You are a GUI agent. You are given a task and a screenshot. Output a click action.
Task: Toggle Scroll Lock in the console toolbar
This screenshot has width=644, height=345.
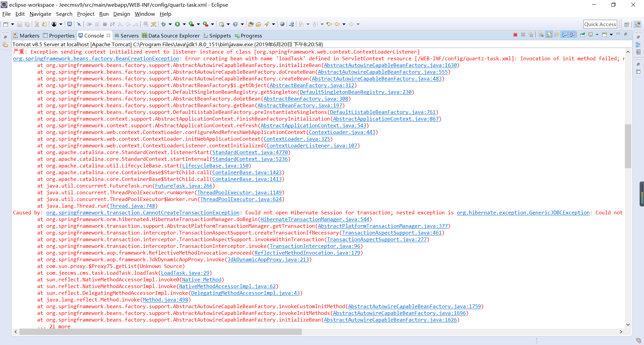pos(549,35)
